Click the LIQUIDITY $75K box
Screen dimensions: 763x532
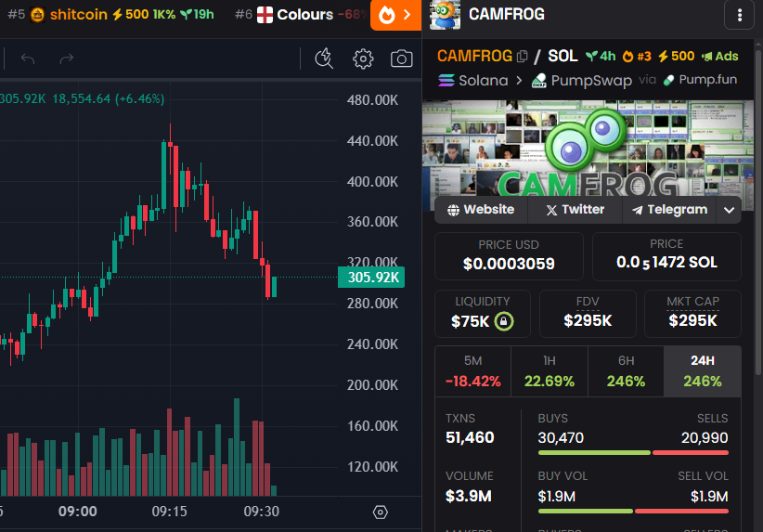(483, 314)
